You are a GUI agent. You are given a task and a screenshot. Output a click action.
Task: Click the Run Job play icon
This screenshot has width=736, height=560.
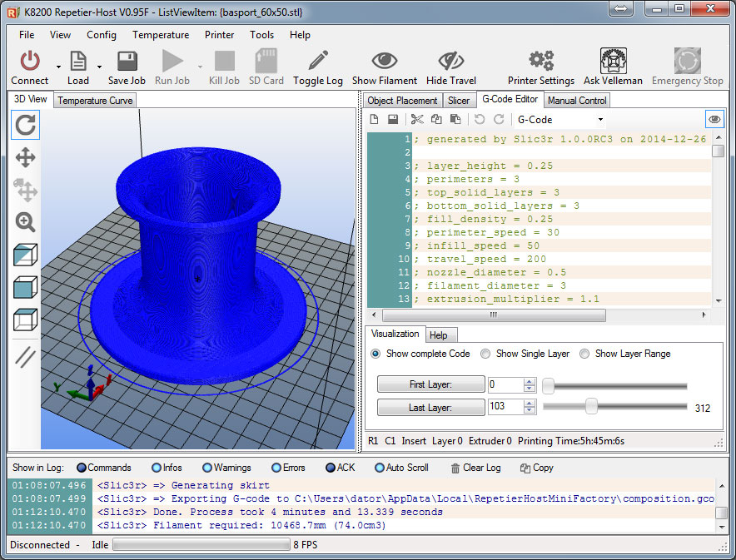(x=172, y=61)
